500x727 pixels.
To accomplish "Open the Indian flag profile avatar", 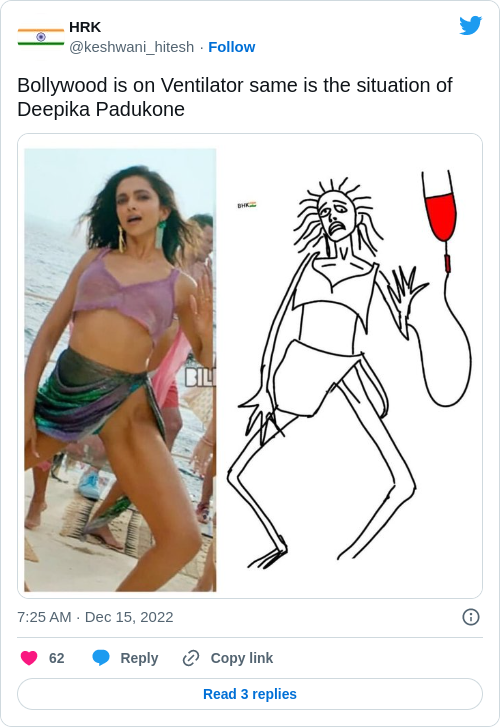I will (x=41, y=37).
